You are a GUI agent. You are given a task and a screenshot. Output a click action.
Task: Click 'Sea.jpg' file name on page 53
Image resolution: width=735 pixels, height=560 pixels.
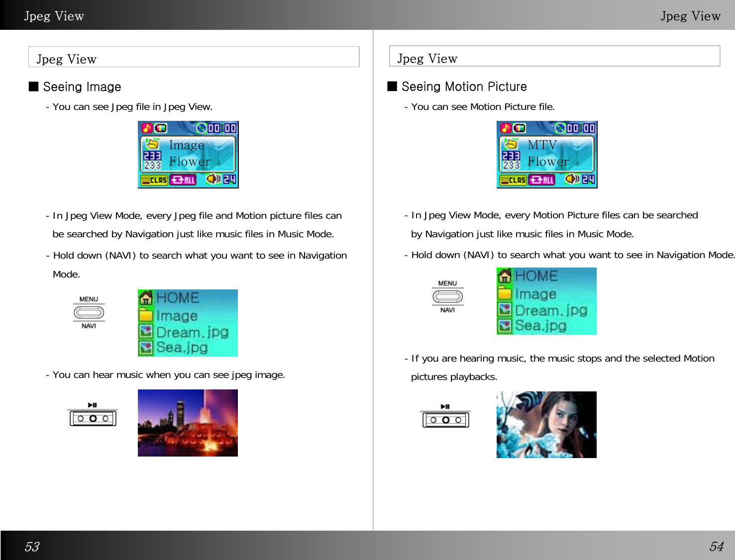182,348
